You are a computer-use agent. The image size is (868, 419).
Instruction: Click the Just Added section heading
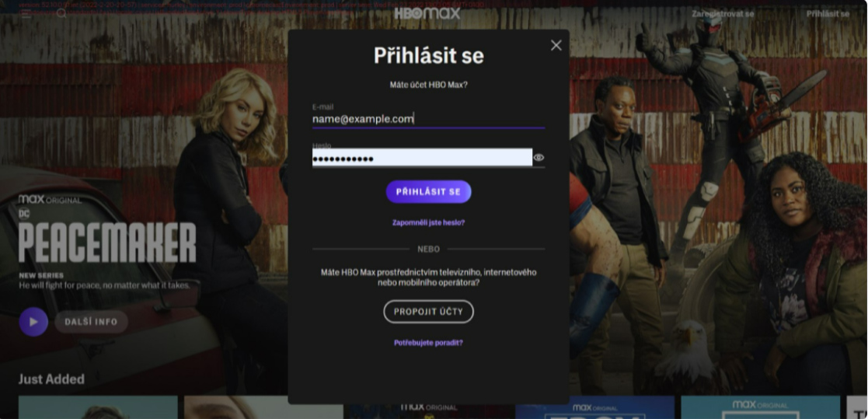51,379
